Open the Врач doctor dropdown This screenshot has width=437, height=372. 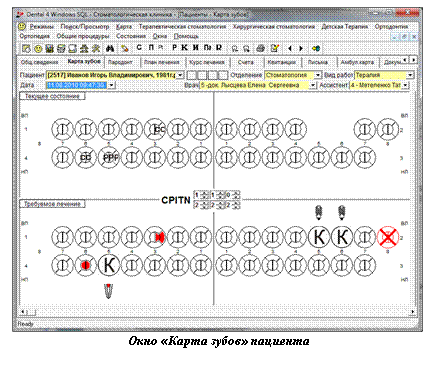313,85
